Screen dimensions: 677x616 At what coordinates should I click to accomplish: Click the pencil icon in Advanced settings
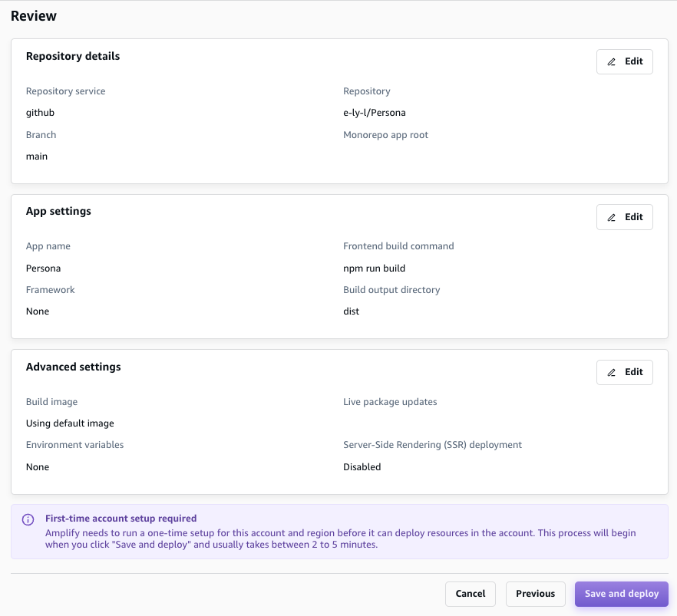tap(612, 373)
